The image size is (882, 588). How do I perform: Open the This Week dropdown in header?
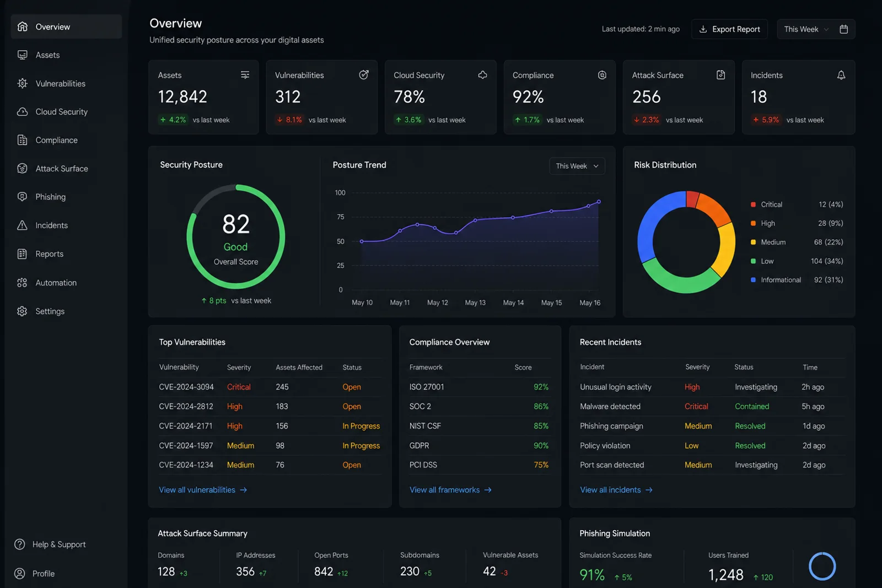(806, 29)
